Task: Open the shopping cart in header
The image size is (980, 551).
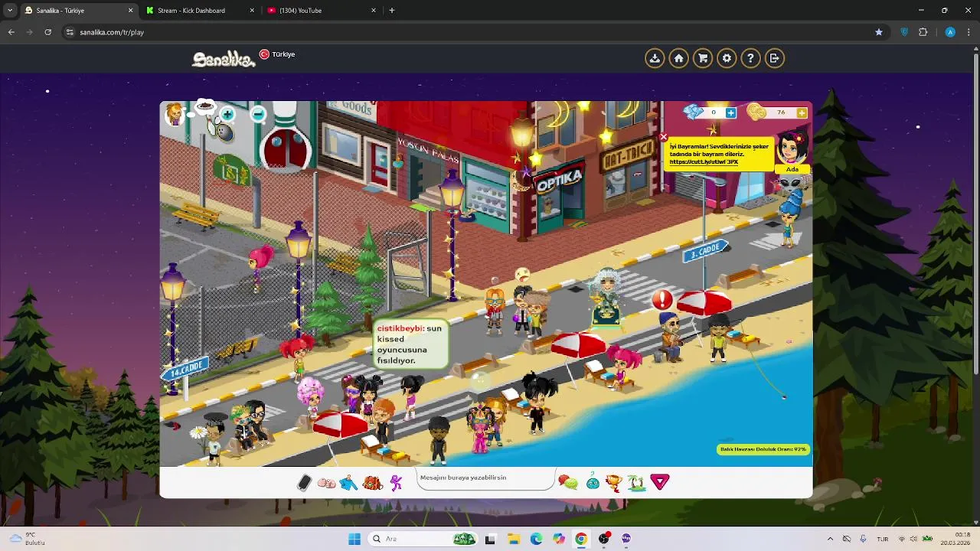Action: pos(703,58)
